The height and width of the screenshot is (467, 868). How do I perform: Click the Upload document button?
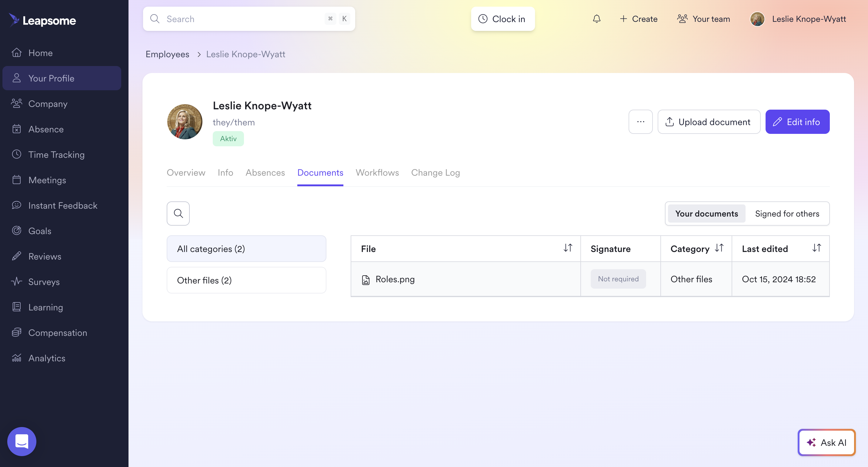(x=709, y=122)
